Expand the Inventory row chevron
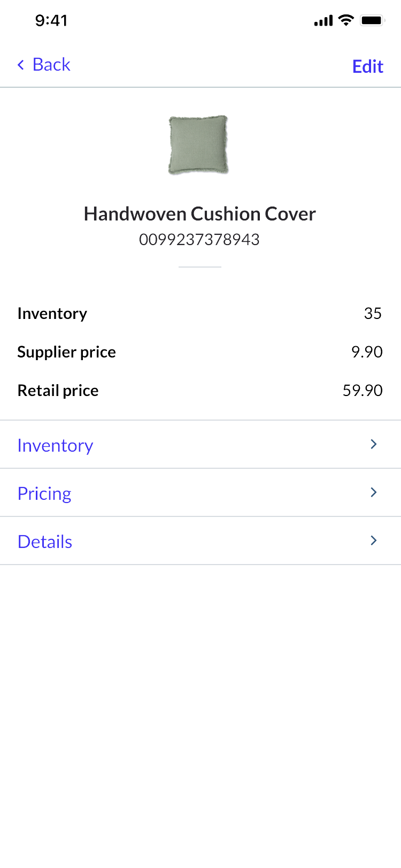The height and width of the screenshot is (868, 401). pyautogui.click(x=374, y=444)
